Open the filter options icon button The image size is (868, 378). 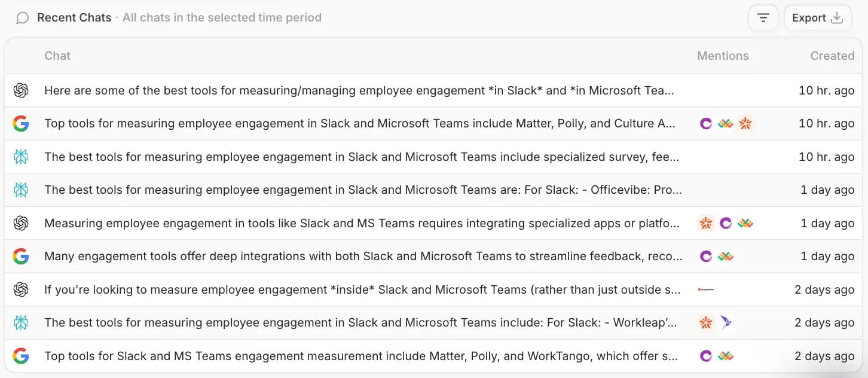(x=763, y=18)
